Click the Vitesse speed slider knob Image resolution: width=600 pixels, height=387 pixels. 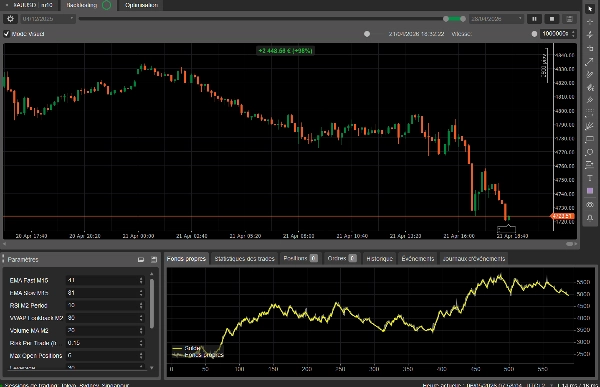tap(534, 34)
